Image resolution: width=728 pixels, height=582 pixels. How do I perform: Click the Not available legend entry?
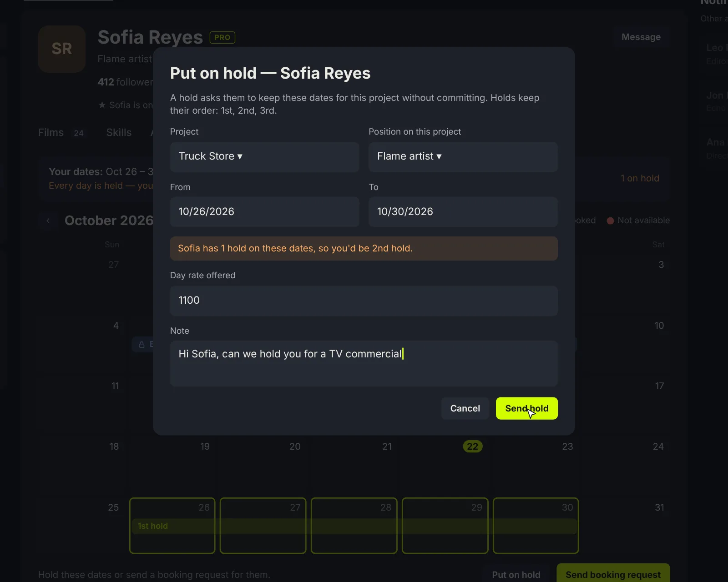tap(638, 221)
